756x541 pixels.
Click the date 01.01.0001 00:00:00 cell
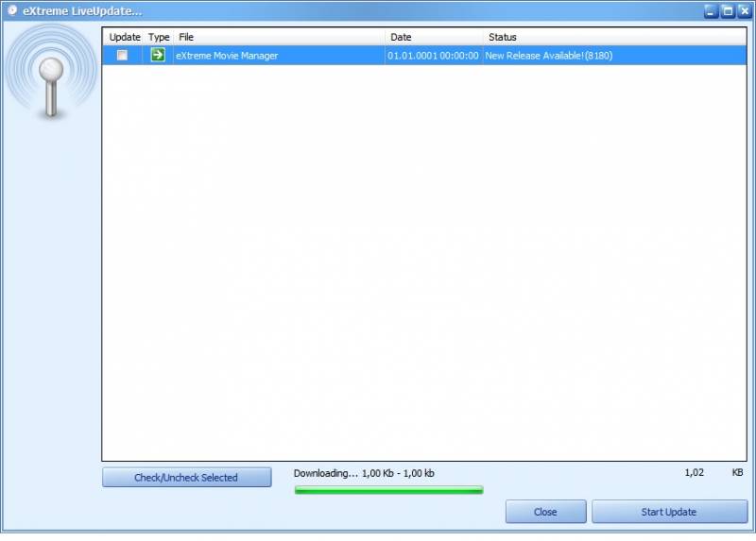[x=433, y=56]
